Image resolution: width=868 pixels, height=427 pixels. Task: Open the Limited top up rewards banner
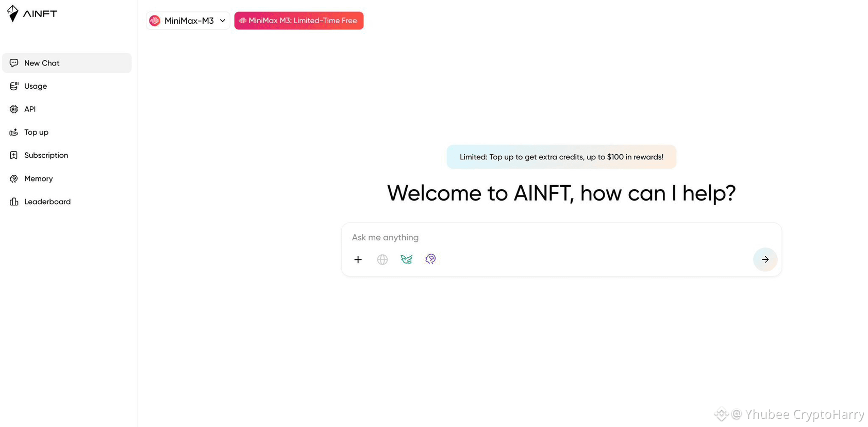561,157
